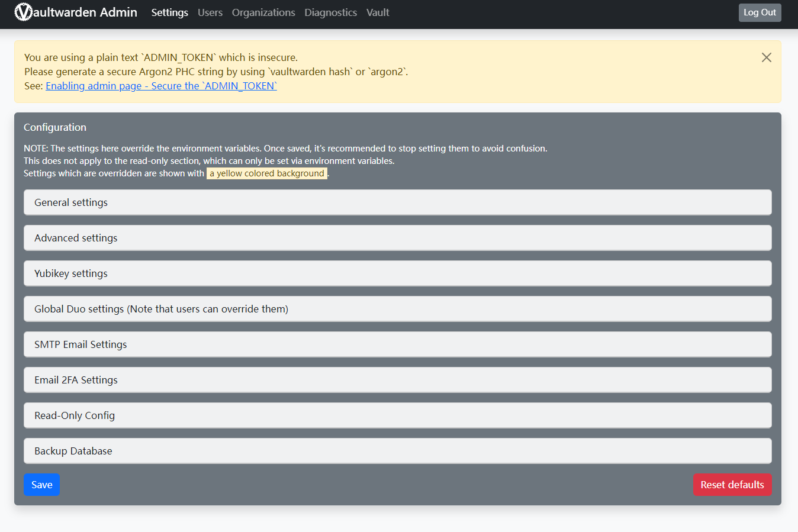798x532 pixels.
Task: Dismiss the insecure ADMIN_TOKEN warning banner
Action: pos(766,57)
